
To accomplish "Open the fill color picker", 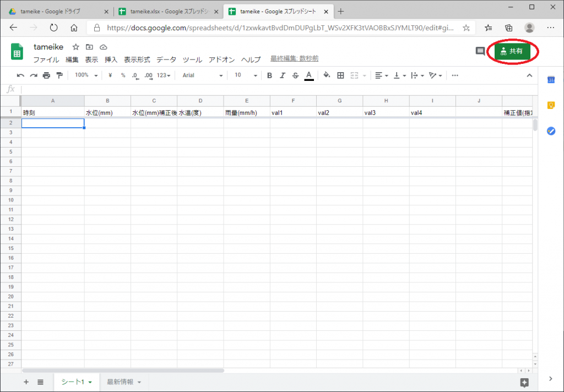I will [327, 75].
